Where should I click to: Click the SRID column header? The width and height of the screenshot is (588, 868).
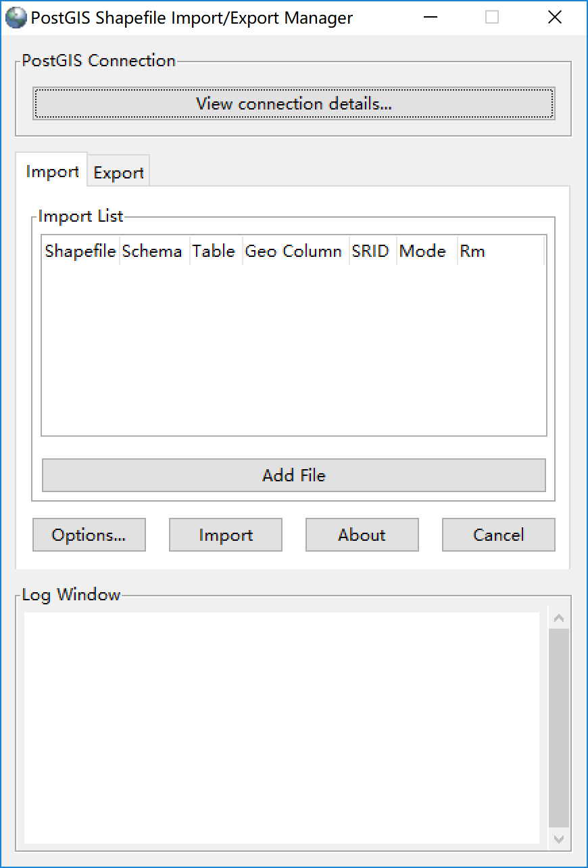click(x=370, y=251)
